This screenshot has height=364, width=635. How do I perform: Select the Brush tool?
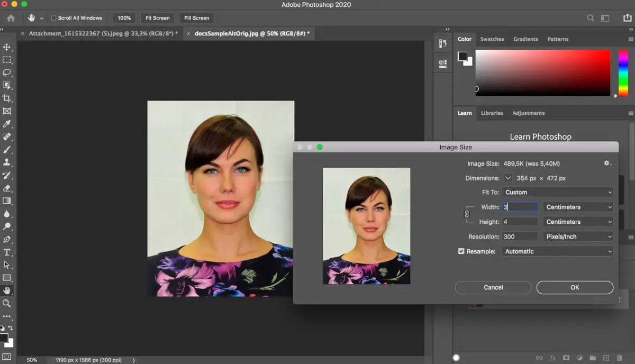[x=7, y=150]
